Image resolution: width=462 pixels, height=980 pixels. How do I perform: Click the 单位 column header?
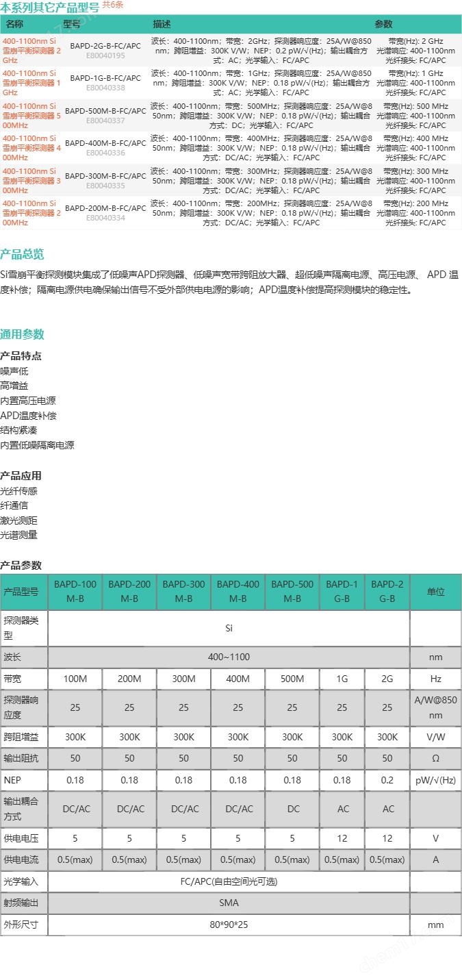[x=436, y=592]
